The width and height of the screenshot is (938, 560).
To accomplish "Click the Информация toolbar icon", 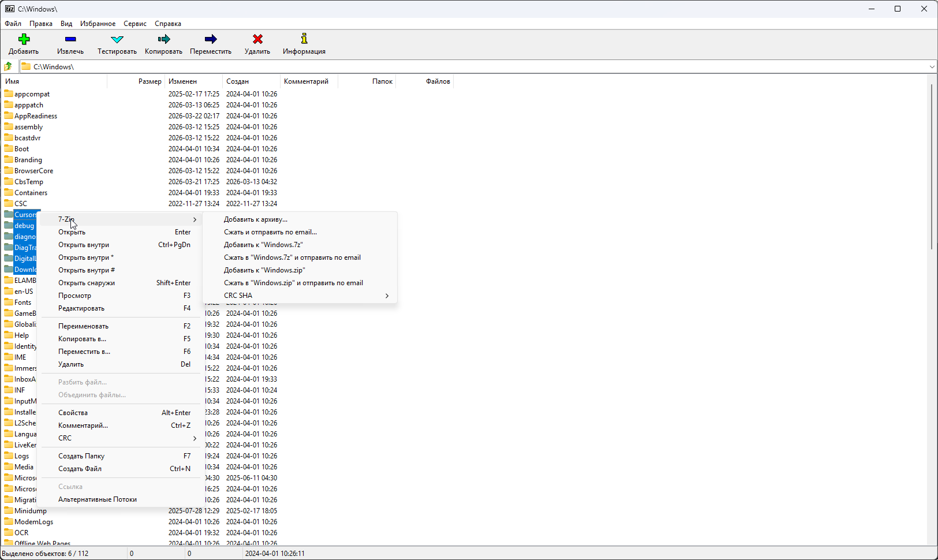I will click(x=304, y=39).
